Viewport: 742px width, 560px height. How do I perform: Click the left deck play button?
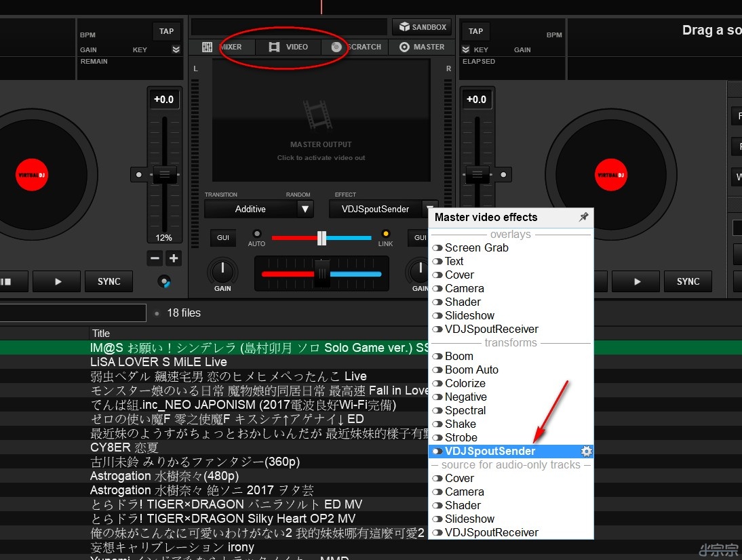pyautogui.click(x=58, y=281)
